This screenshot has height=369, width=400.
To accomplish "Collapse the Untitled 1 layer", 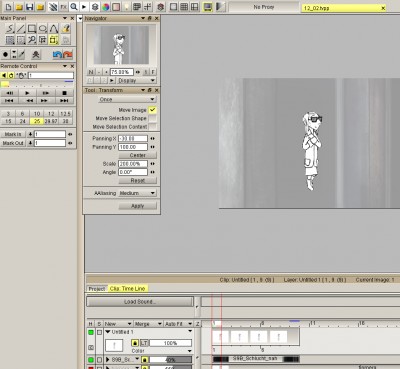I will click(108, 332).
